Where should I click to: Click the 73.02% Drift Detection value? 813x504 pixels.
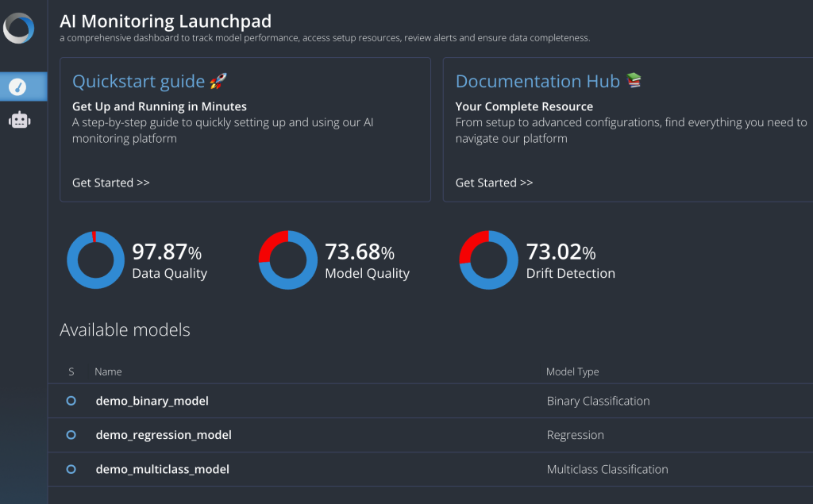(x=561, y=252)
